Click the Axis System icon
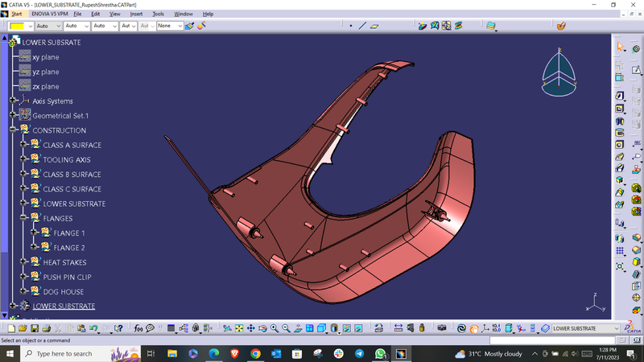This screenshot has height=362, width=644. [x=485, y=328]
